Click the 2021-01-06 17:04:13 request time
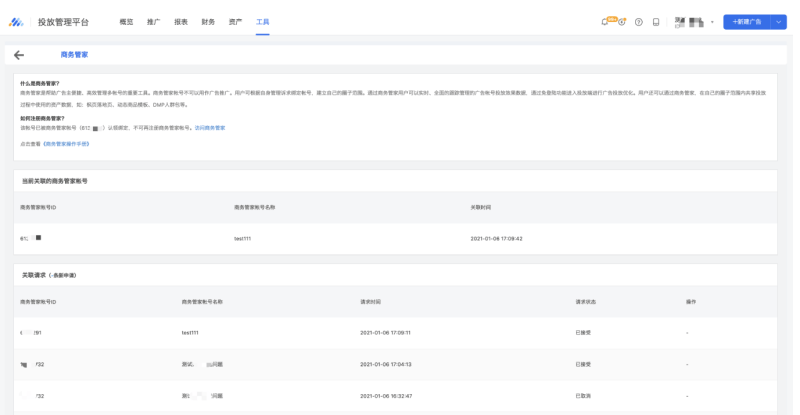 (386, 364)
